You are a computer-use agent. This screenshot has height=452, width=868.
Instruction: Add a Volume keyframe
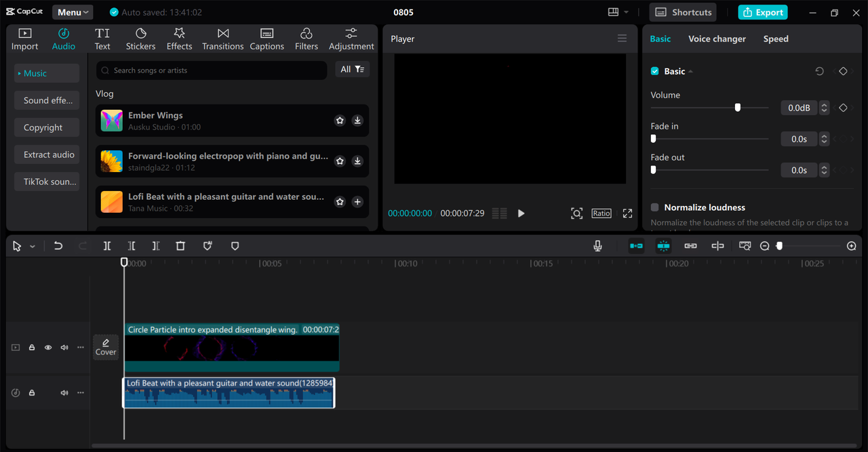(843, 108)
